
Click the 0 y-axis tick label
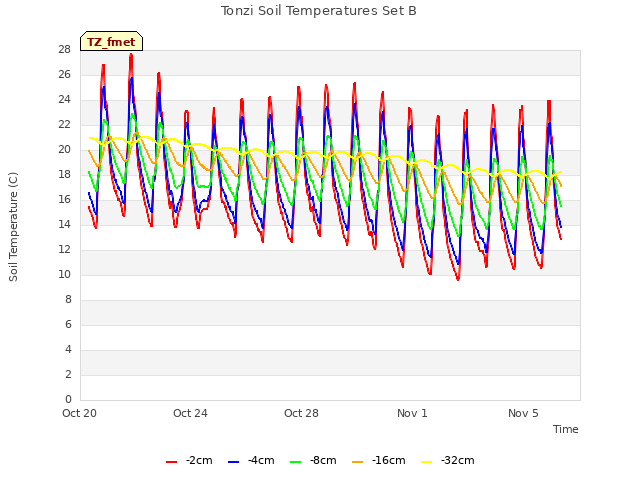[68, 399]
